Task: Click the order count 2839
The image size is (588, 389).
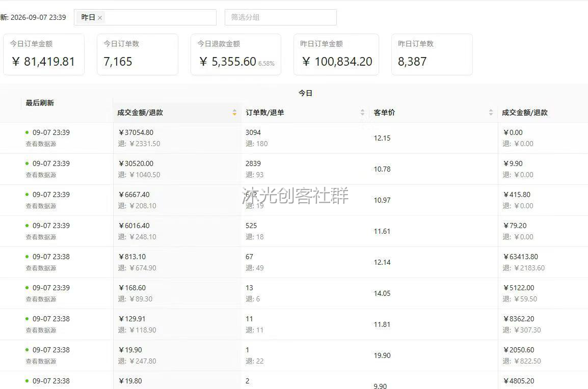Action: [x=253, y=164]
